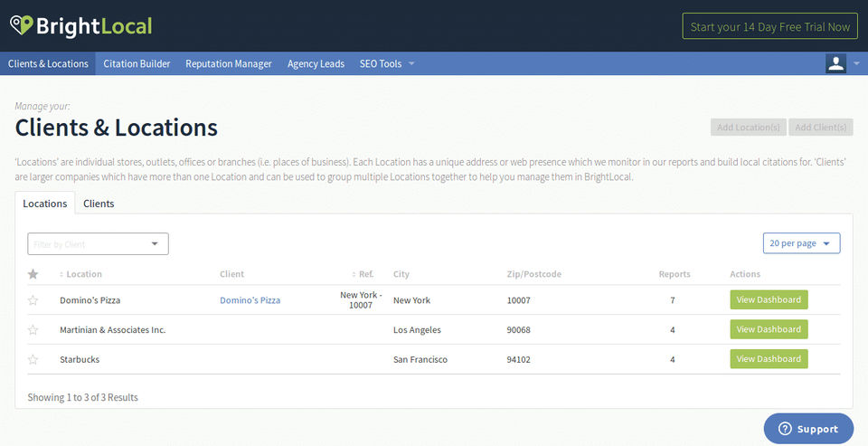The width and height of the screenshot is (868, 446).
Task: Click the New York - 10007 reference cell
Action: tap(361, 299)
